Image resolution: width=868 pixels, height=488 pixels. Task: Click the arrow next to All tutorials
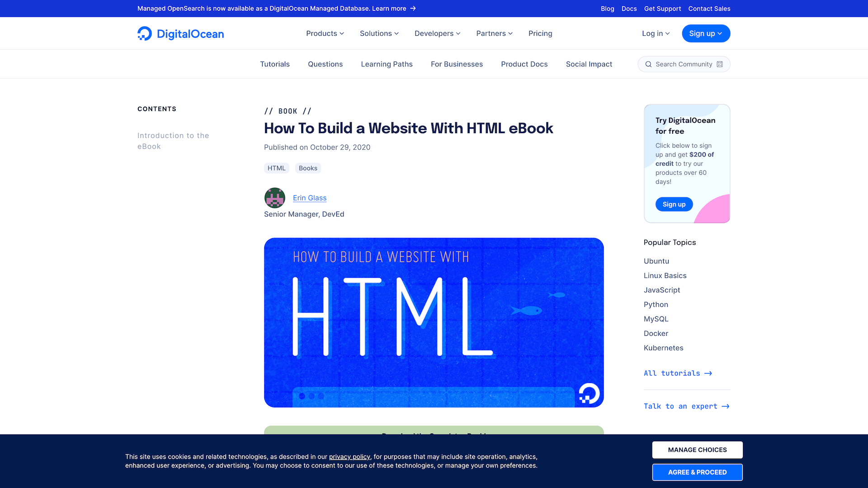708,373
